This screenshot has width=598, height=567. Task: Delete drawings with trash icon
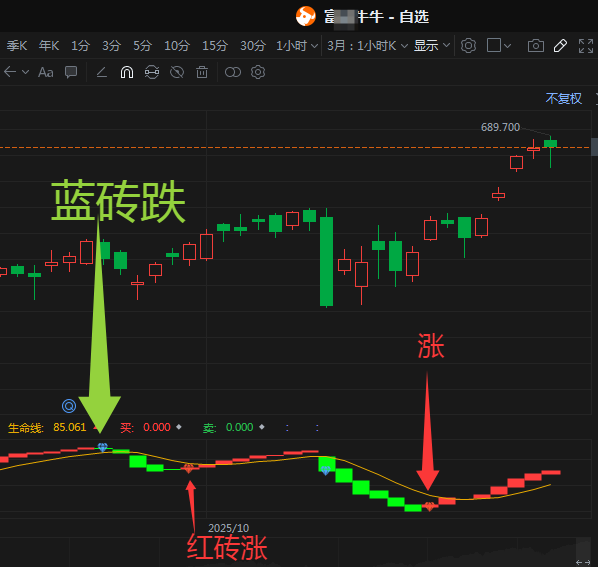tap(202, 72)
